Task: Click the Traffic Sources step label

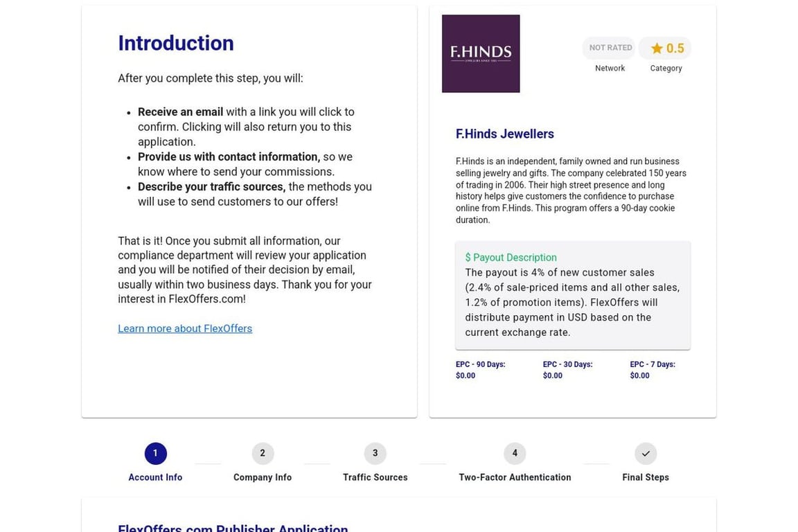Action: (375, 477)
